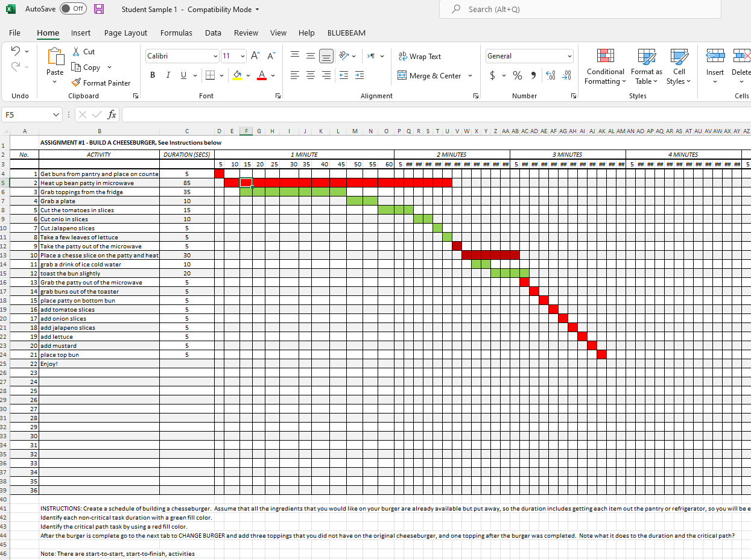The height and width of the screenshot is (560, 751).
Task: Click the Save icon in title bar
Action: [x=99, y=9]
